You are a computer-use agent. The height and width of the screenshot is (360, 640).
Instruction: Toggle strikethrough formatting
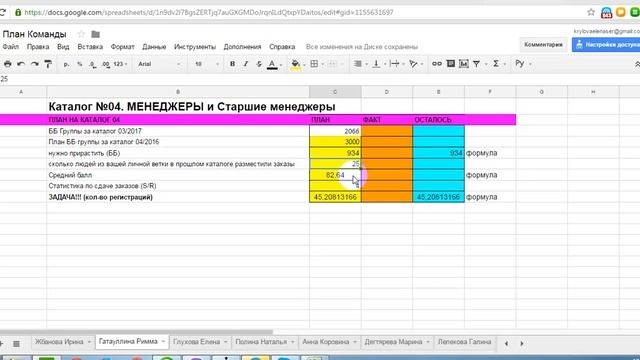click(x=259, y=64)
